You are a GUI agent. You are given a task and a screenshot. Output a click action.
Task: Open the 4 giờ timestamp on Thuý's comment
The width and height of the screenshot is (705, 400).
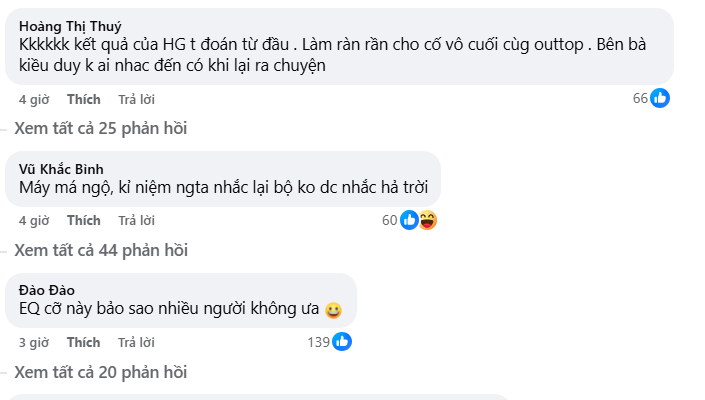(34, 99)
